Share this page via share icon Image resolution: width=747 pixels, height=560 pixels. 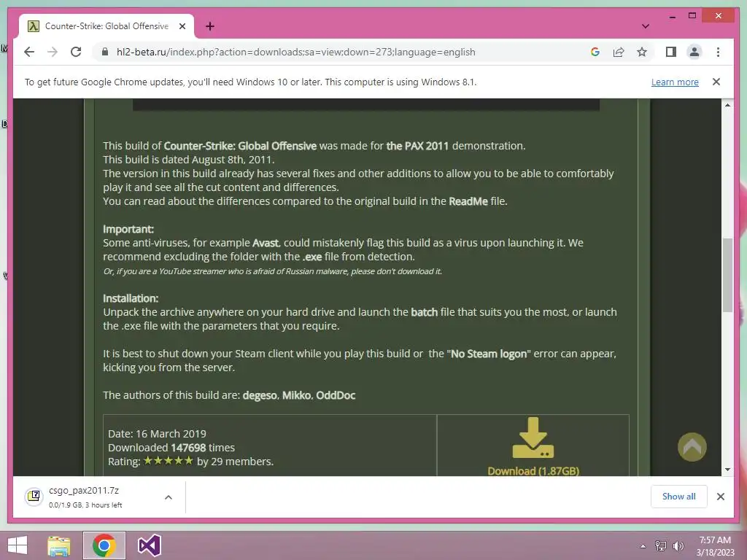tap(619, 52)
